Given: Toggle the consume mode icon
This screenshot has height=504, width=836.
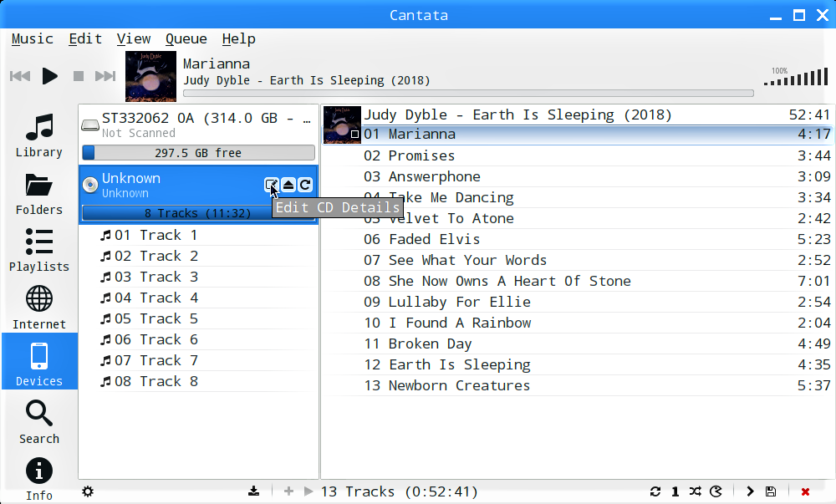Looking at the screenshot, I should click(x=716, y=491).
